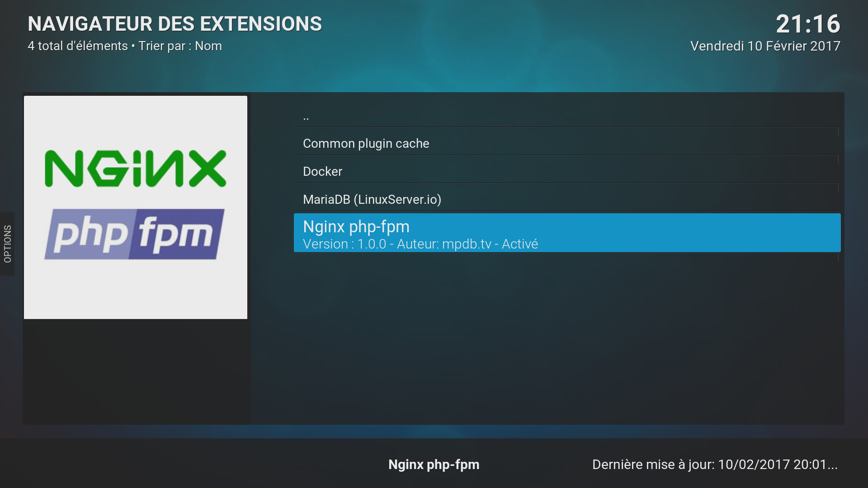This screenshot has width=868, height=488.
Task: Click the dark panel beneath the add-on thumbnail
Action: 136,371
